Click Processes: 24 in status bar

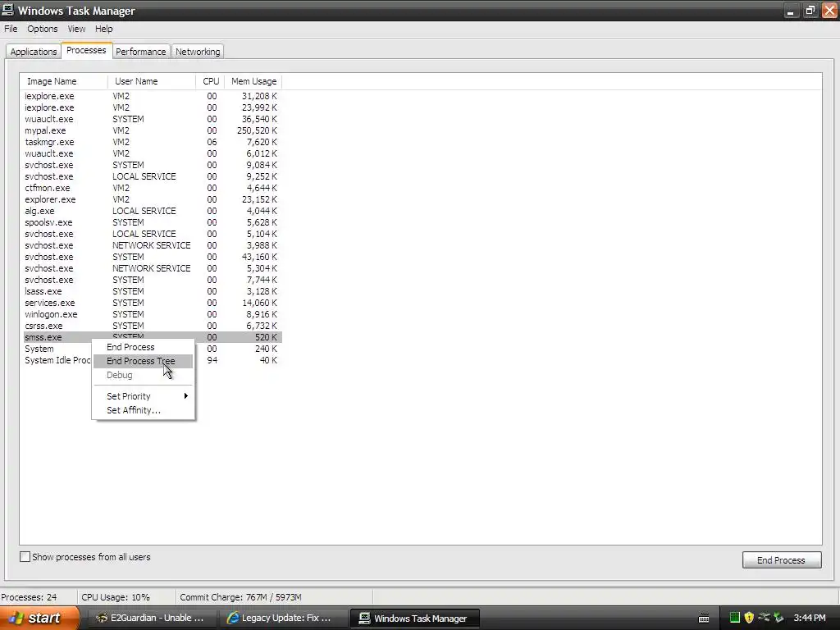pos(29,597)
